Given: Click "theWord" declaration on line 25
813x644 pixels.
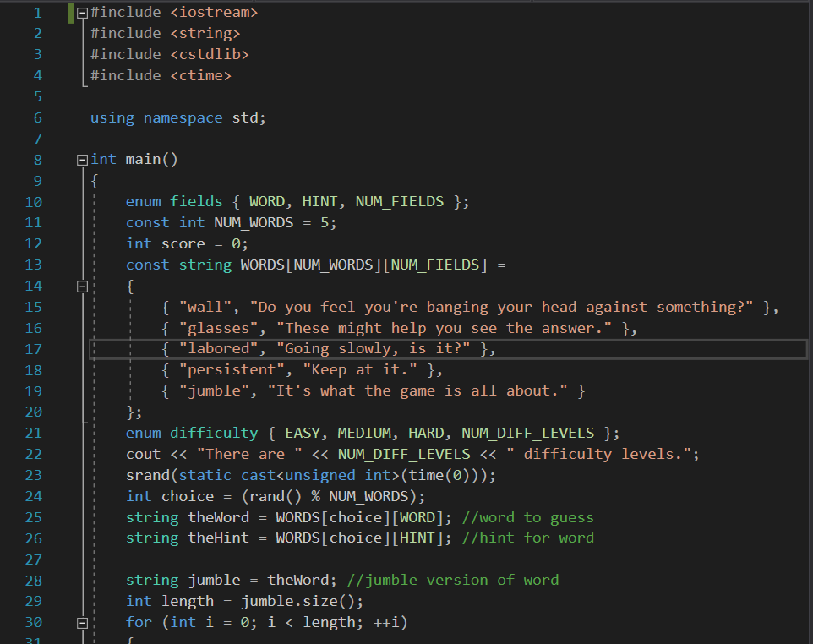Looking at the screenshot, I should pyautogui.click(x=218, y=517).
